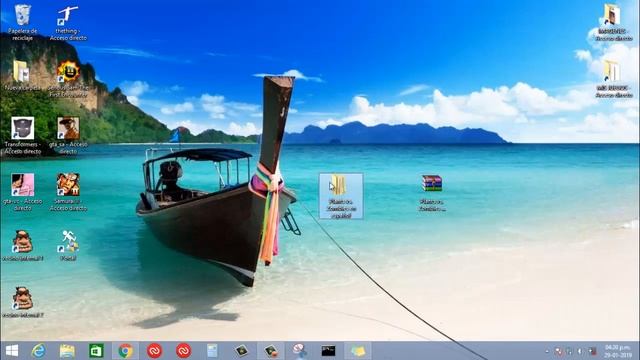Open the clock and date in tray
Viewport: 640px width, 360px height.
pyautogui.click(x=617, y=351)
